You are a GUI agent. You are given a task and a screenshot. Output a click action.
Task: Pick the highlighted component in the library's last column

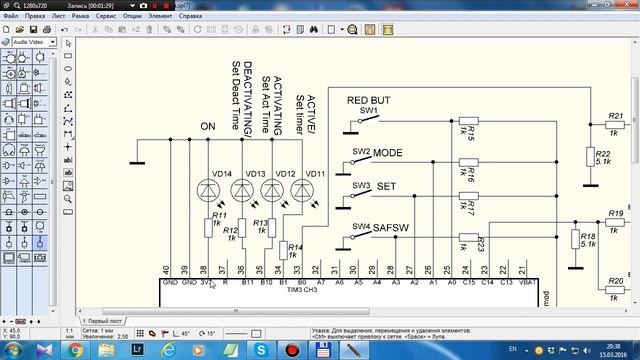(x=40, y=243)
